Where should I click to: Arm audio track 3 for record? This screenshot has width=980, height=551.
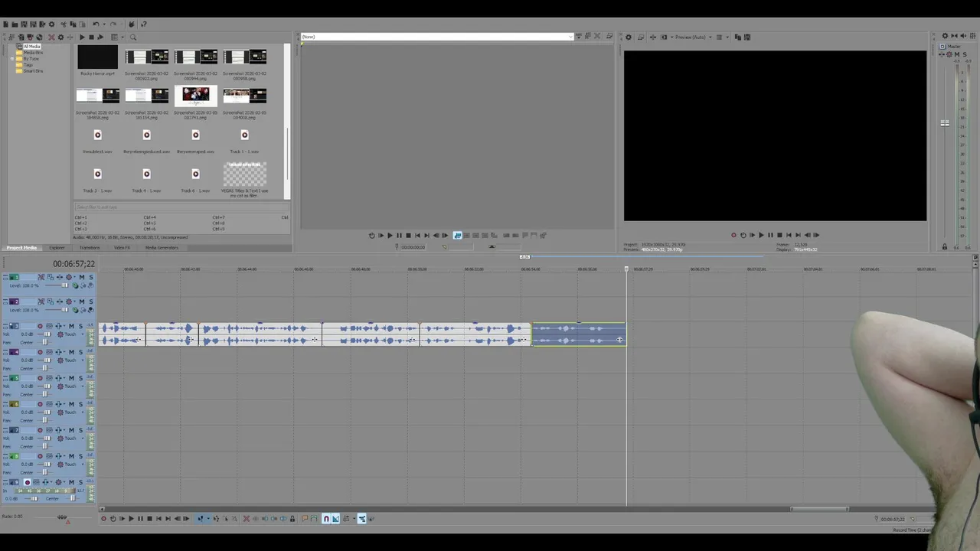(x=40, y=326)
